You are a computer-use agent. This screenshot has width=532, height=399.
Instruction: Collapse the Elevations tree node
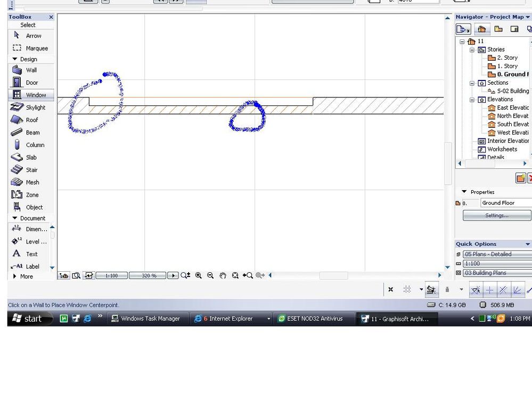point(472,100)
